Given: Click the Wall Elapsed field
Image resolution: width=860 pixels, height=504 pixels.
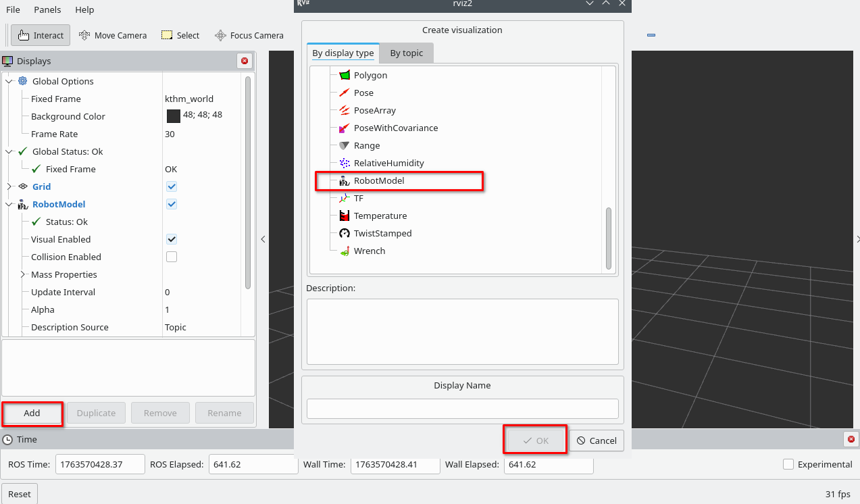Looking at the screenshot, I should click(549, 464).
